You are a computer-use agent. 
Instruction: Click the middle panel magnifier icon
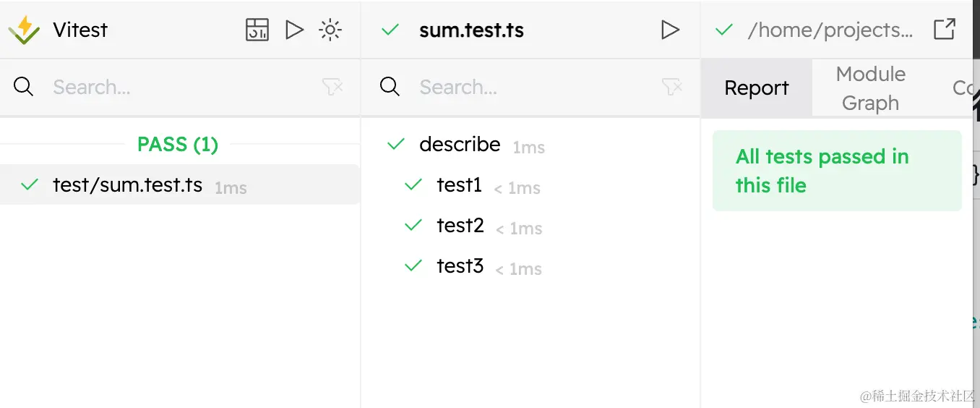(x=390, y=88)
